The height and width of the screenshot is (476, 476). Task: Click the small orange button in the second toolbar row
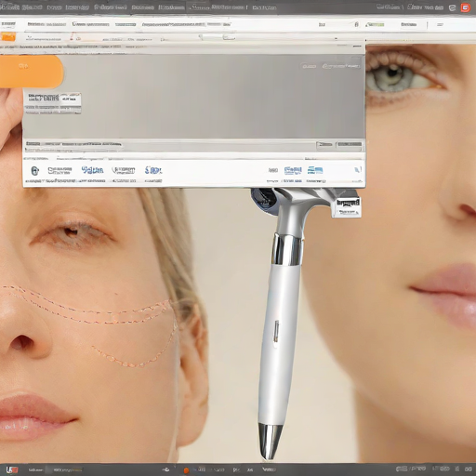pos(8,37)
